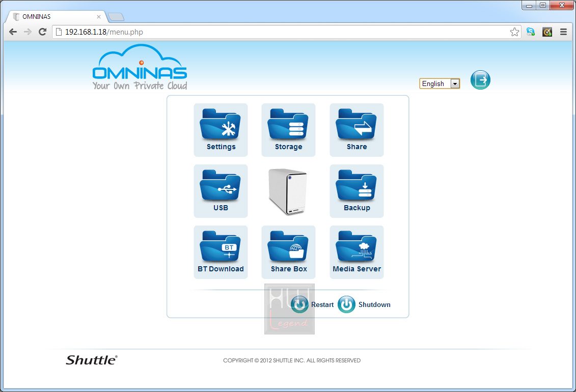Minimize the browser window
The width and height of the screenshot is (576, 392).
tap(529, 5)
